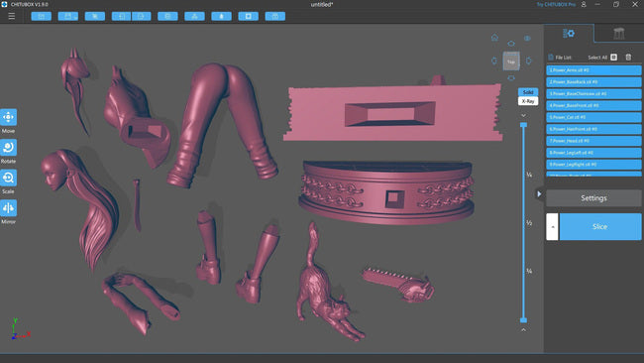Select the Rotate tool
This screenshot has height=363, width=644.
tap(8, 148)
